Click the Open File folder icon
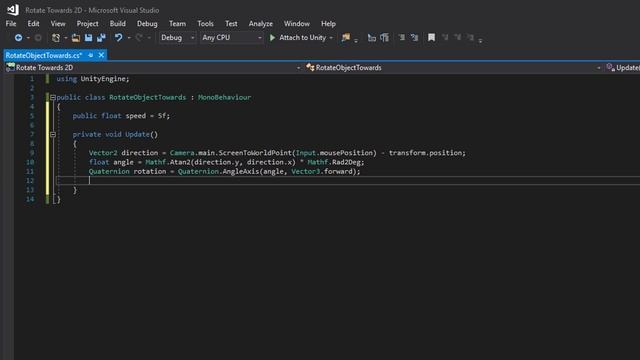 tap(76, 38)
